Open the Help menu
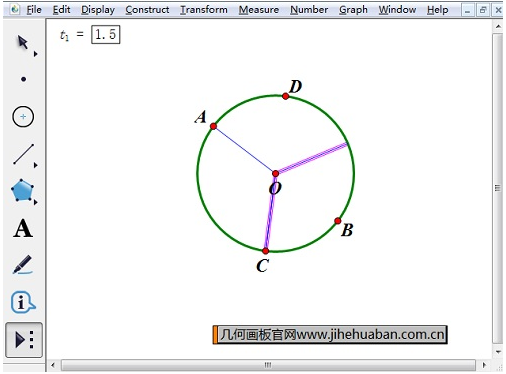 438,10
